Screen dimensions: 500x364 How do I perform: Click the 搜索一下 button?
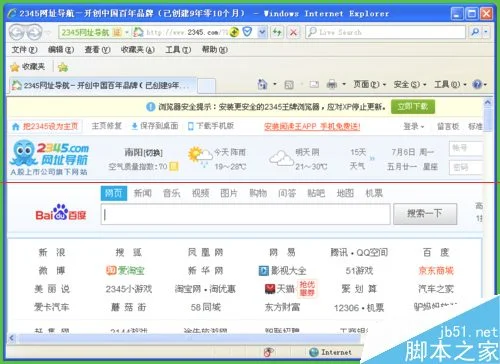pyautogui.click(x=425, y=214)
